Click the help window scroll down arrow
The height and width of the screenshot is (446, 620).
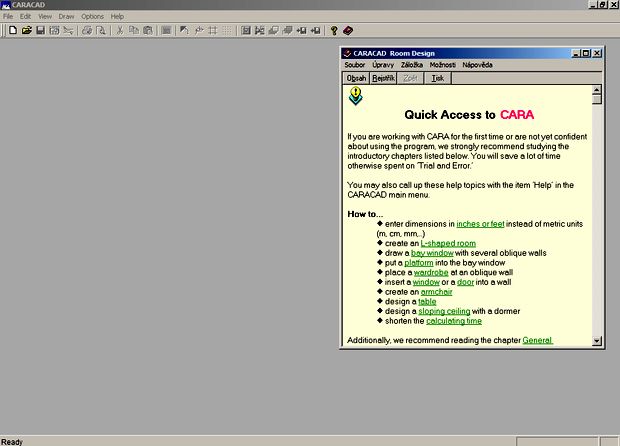pyautogui.click(x=597, y=341)
